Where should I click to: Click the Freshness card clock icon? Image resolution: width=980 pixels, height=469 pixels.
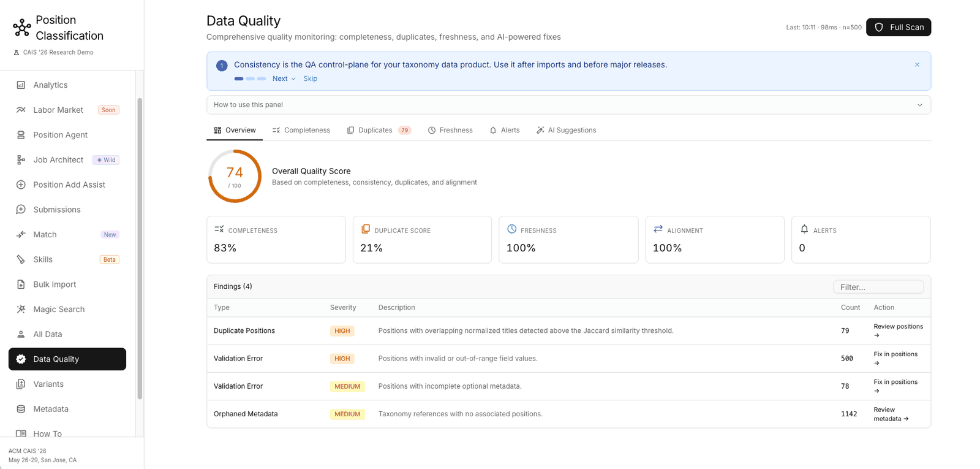512,229
